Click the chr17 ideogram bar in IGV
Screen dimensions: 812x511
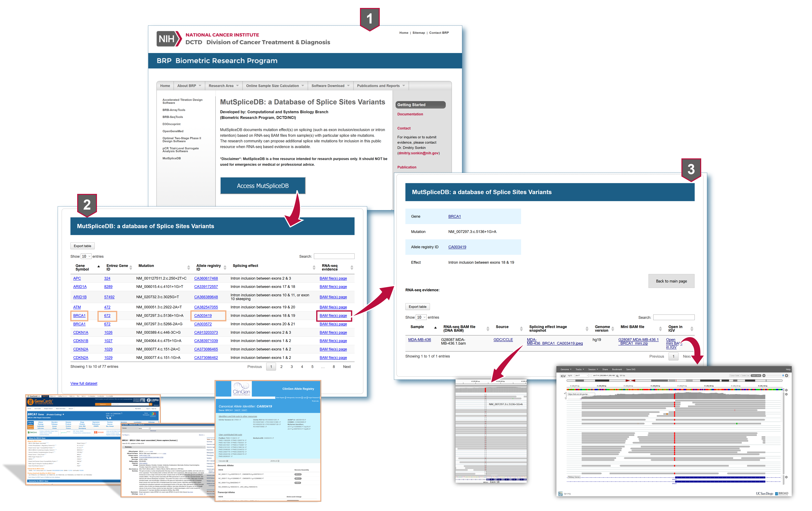tap(674, 381)
